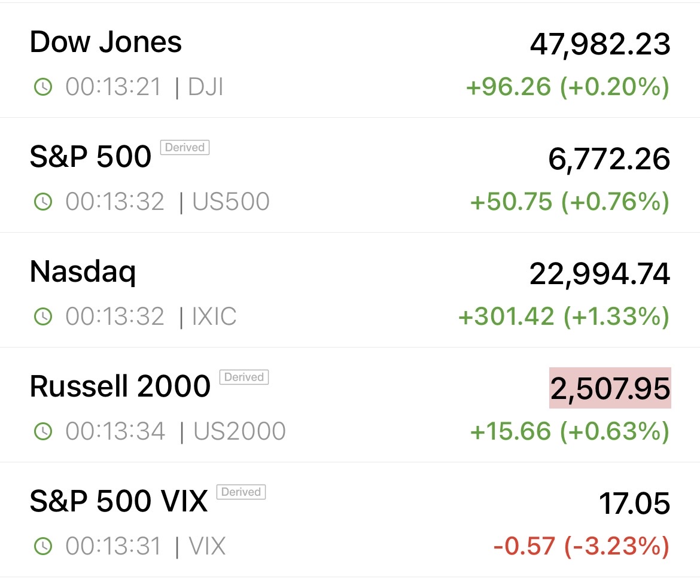Click the clock icon in Russell 2000 row
Screen dimensions: 700x588
[x=43, y=431]
